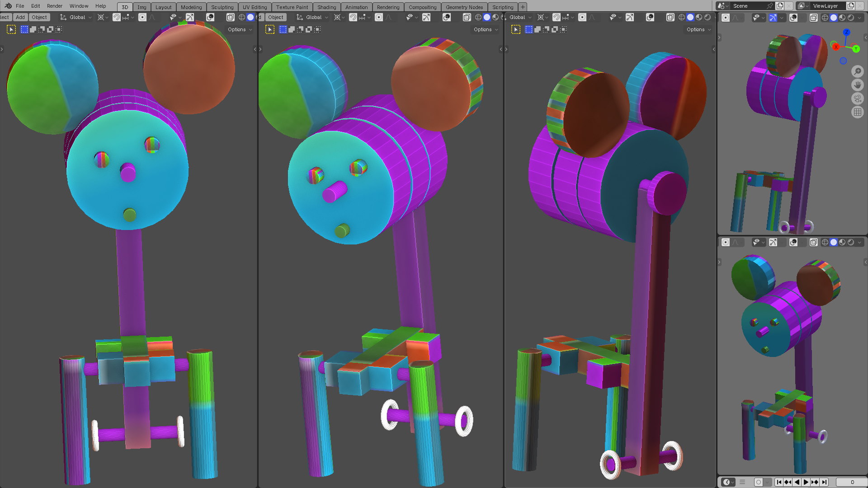Switch to Texture Paint workspace tab

click(x=292, y=7)
